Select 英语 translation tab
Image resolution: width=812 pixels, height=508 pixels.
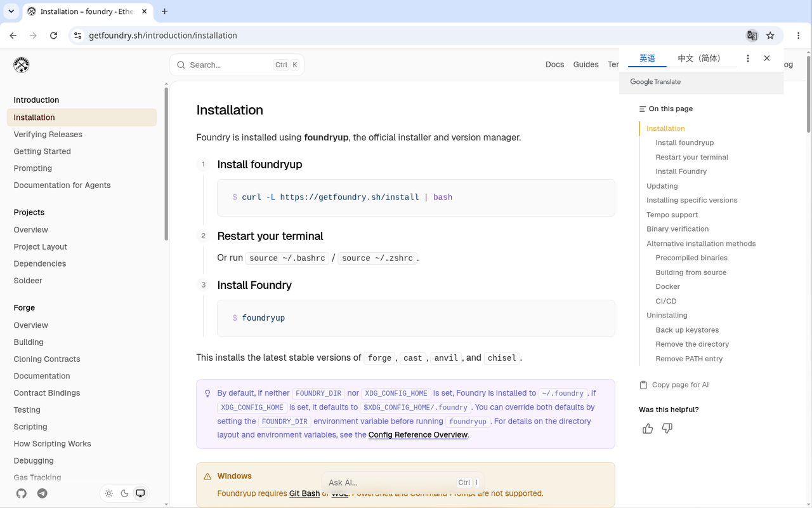pos(647,58)
